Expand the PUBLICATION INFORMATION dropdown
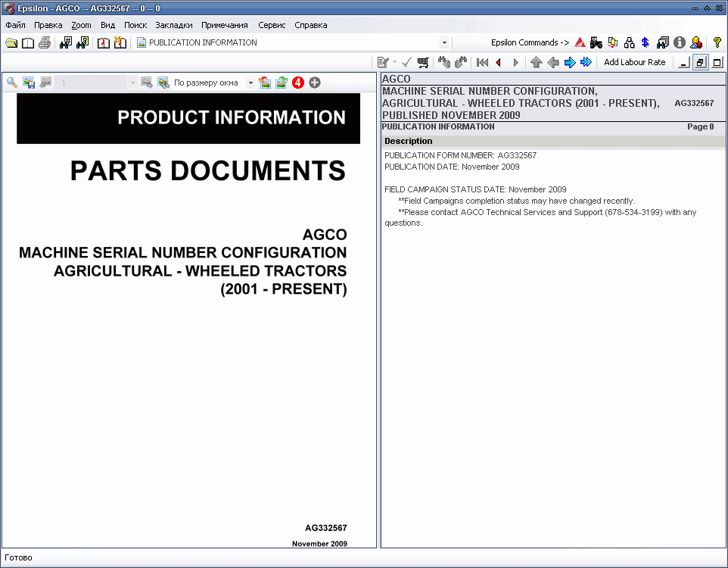Image resolution: width=728 pixels, height=568 pixels. [444, 43]
